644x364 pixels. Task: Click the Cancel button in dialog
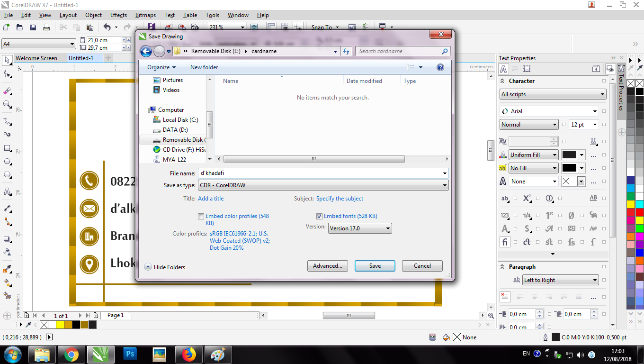tap(422, 266)
